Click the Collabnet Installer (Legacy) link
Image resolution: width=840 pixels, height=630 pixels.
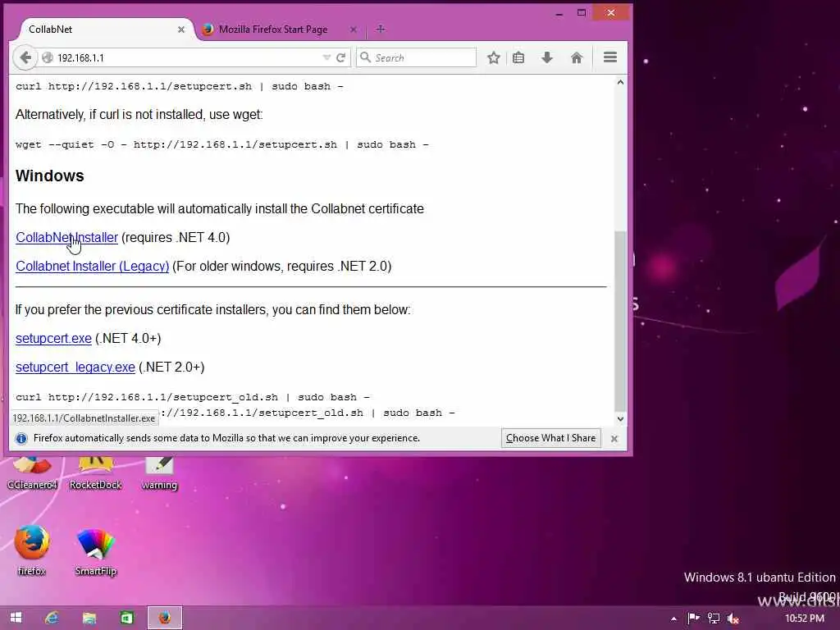(92, 267)
